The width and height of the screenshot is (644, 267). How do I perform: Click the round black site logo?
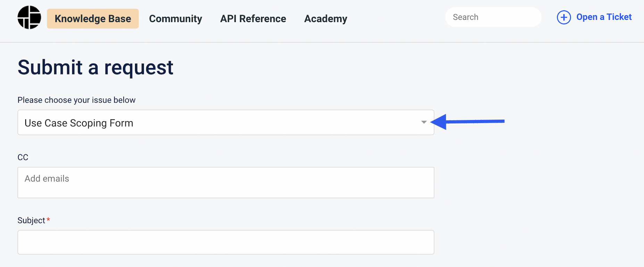click(29, 17)
